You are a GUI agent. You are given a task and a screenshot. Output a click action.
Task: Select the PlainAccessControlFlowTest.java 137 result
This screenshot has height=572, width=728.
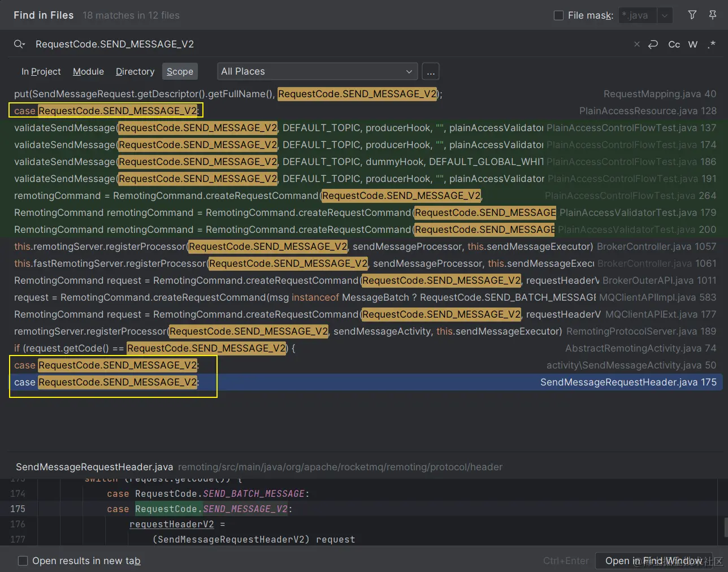point(365,128)
